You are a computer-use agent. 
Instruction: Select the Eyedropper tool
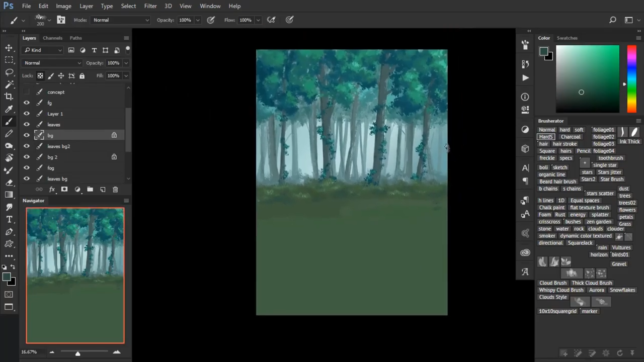click(x=9, y=109)
